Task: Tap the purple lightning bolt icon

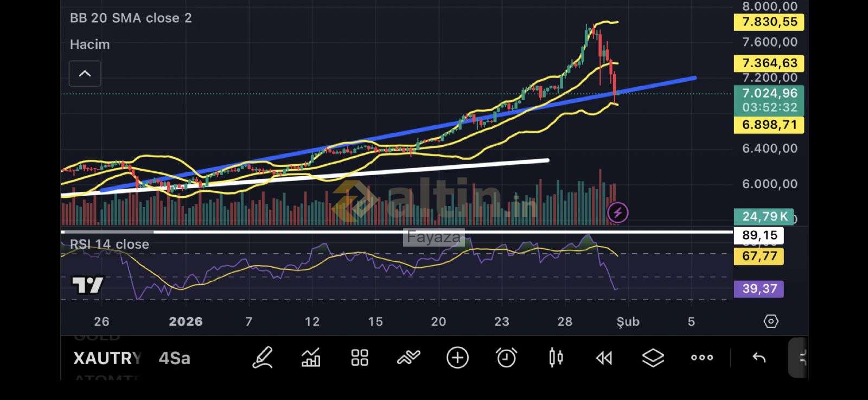Action: pyautogui.click(x=617, y=212)
